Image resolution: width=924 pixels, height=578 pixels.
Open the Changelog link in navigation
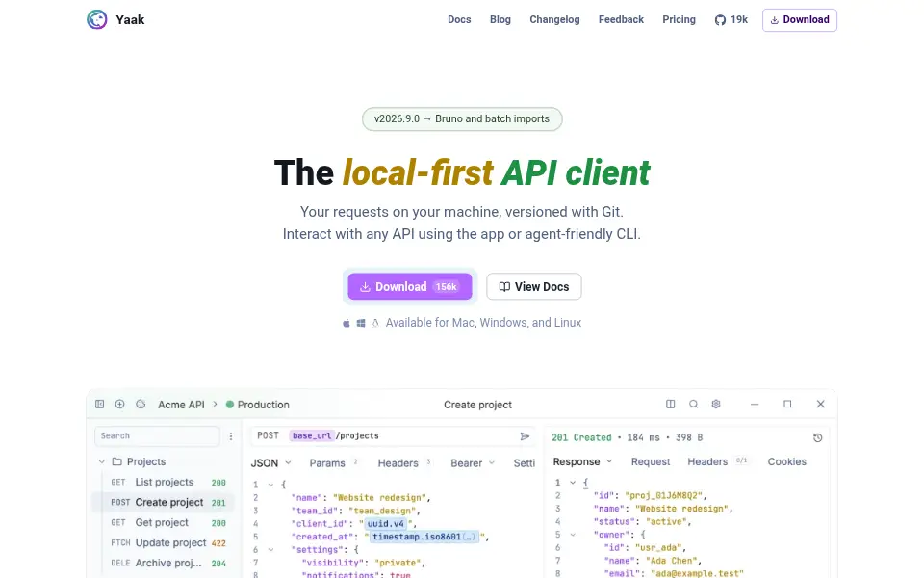[554, 19]
